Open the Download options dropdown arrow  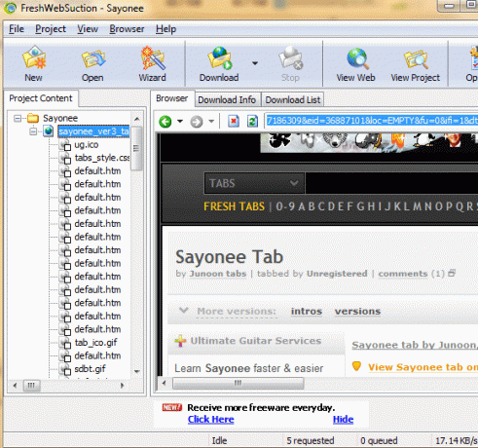(255, 63)
